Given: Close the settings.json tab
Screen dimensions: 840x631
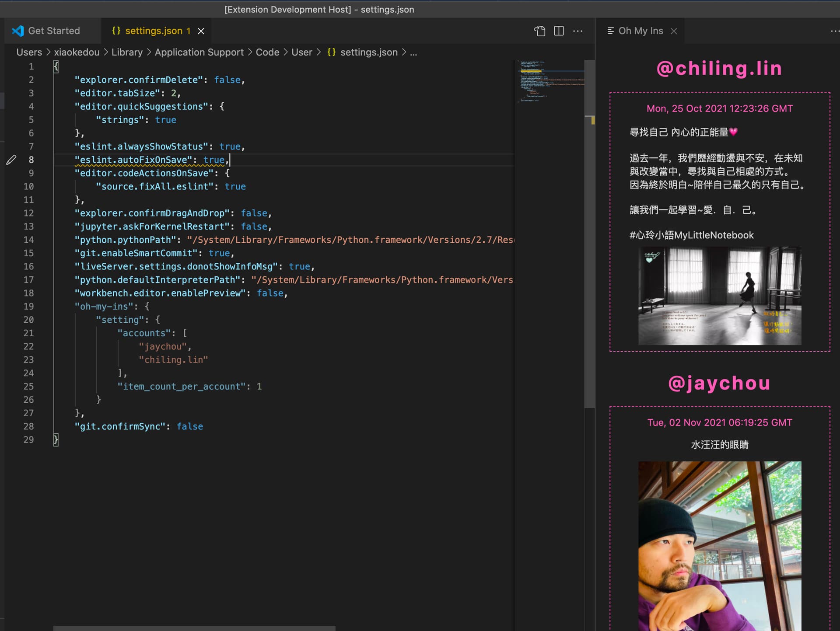Looking at the screenshot, I should 201,31.
